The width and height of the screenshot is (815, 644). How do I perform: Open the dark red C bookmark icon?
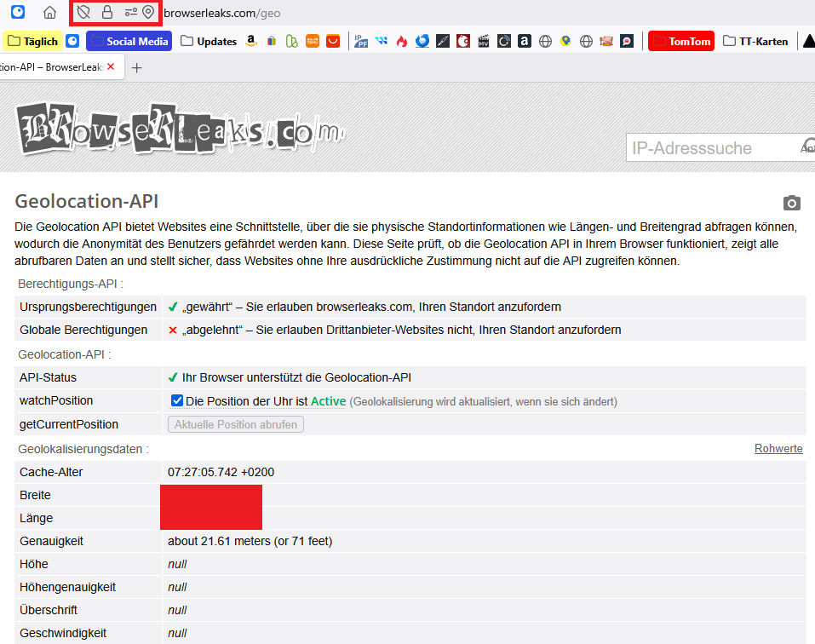click(x=463, y=41)
